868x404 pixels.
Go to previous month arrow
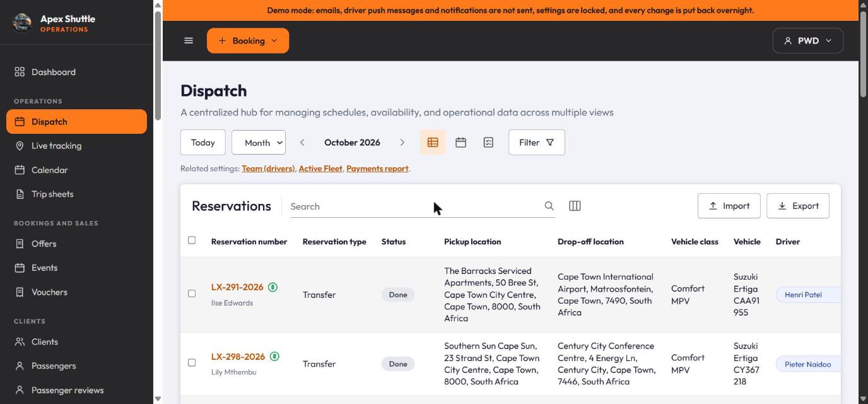[x=302, y=143]
